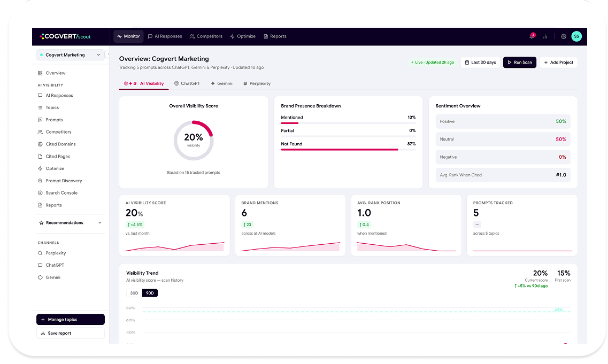
Task: Click the play icon on Run Scan
Action: point(510,63)
